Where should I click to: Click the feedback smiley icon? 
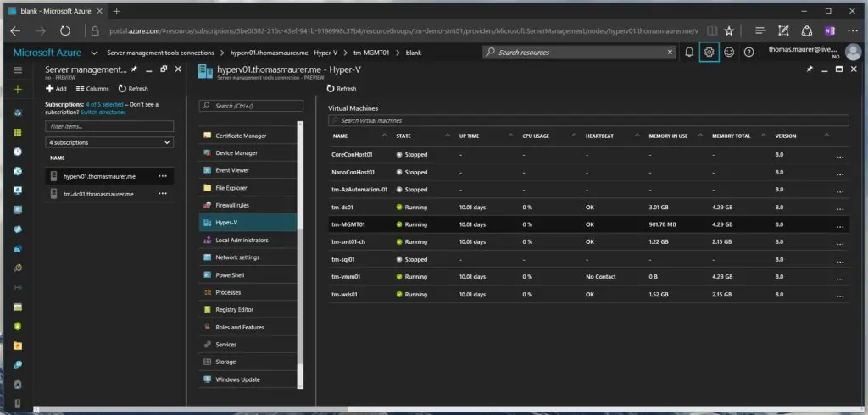729,53
